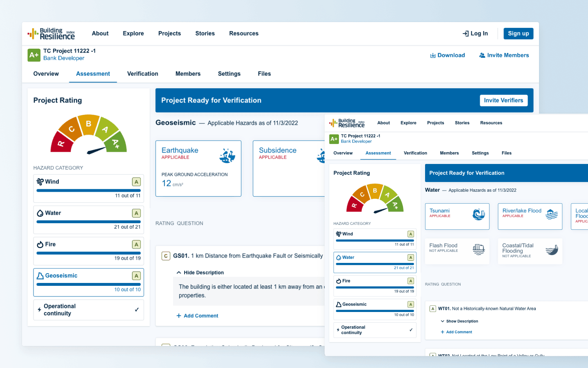Click Fire flame icon in front window list
Viewport: 588px width, 368px height.
coord(339,281)
